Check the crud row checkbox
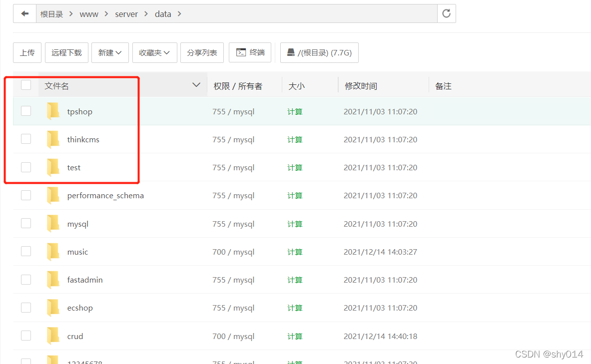 (x=26, y=336)
